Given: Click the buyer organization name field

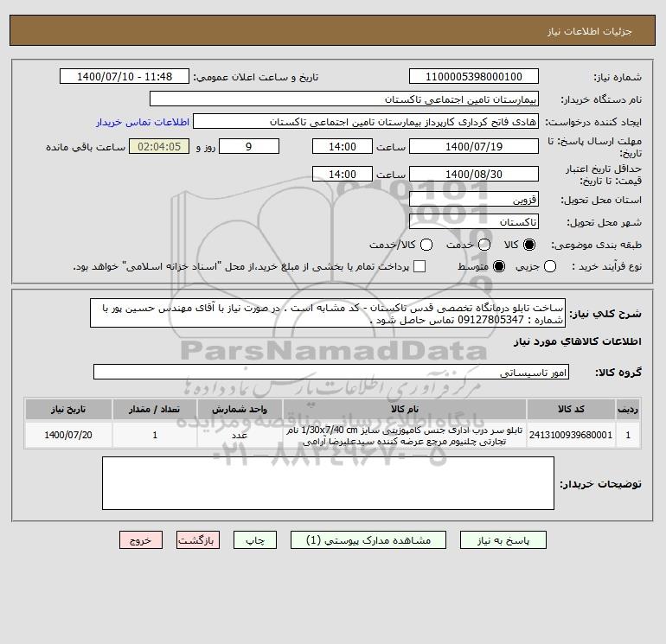Looking at the screenshot, I should click(x=344, y=99).
